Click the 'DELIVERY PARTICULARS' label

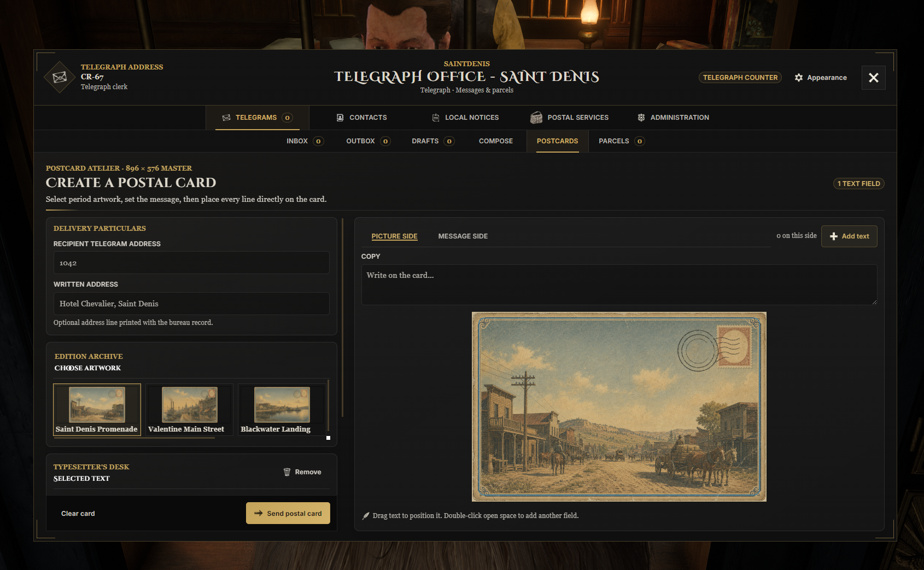100,229
